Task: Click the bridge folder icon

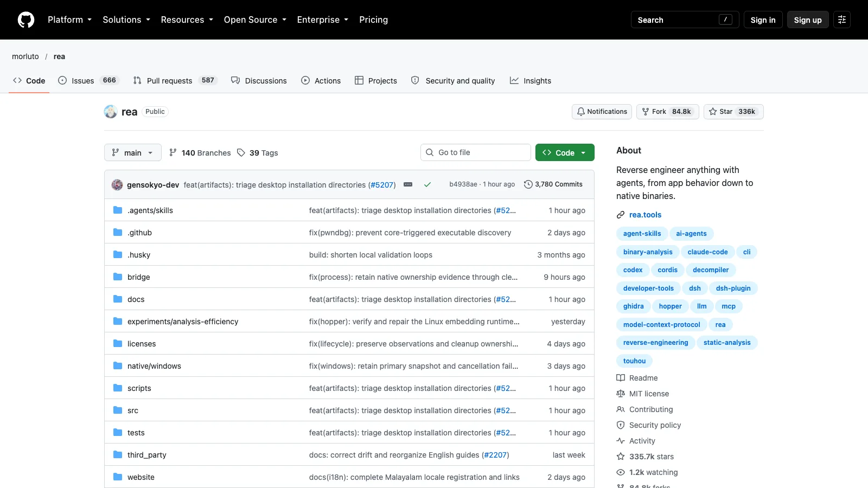Action: pyautogui.click(x=118, y=277)
